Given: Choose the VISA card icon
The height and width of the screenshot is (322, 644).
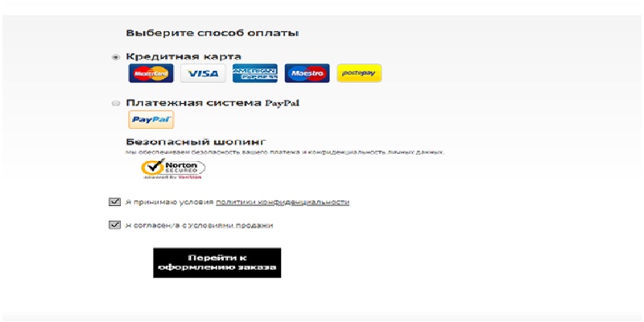Looking at the screenshot, I should [x=203, y=73].
